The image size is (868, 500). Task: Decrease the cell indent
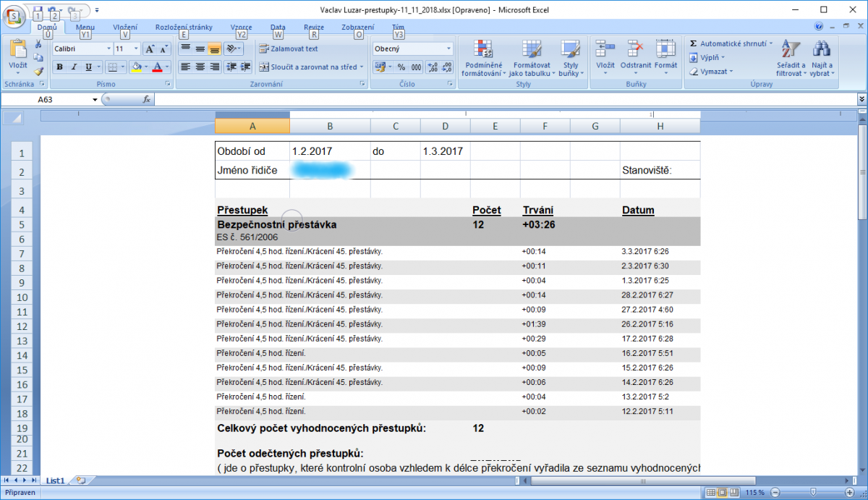point(231,67)
